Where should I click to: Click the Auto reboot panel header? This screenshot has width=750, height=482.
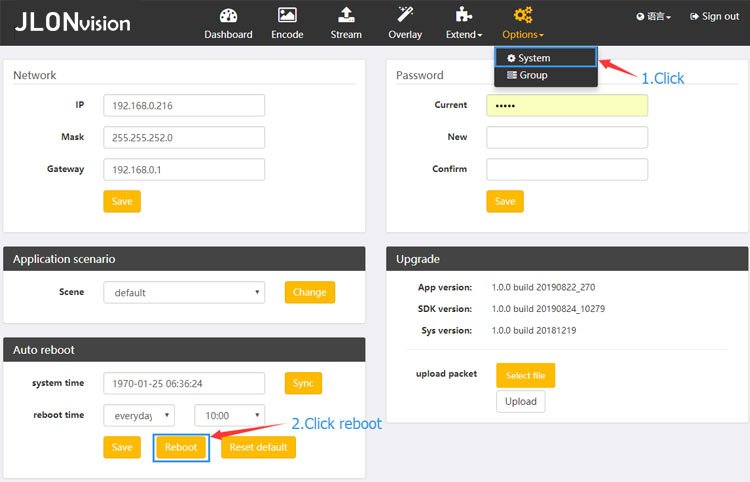(x=184, y=350)
